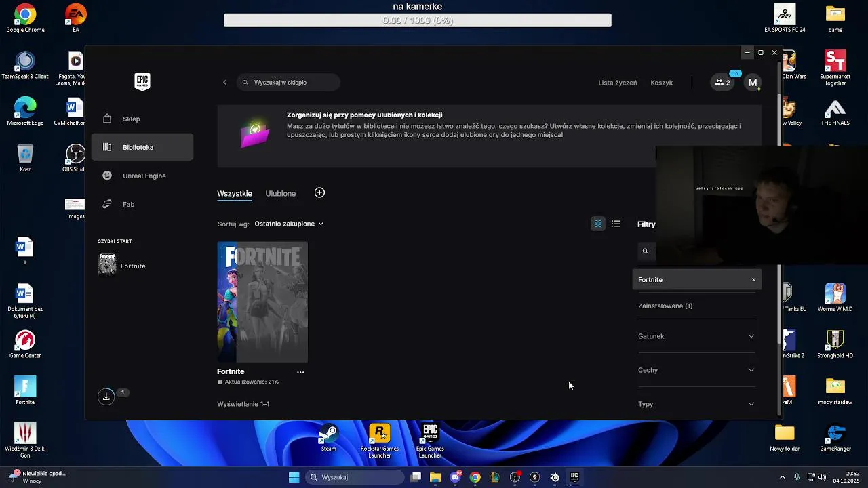
Task: Focus the Wyszukaj w sklepie search field
Action: click(288, 83)
